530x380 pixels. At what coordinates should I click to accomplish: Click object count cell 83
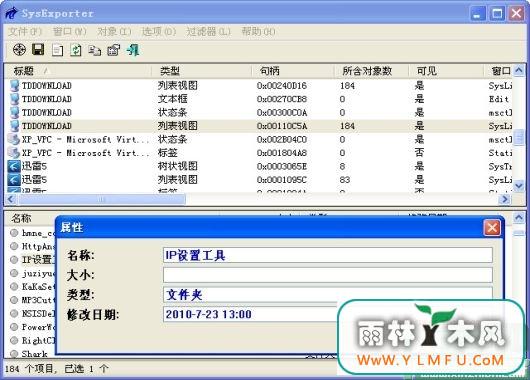pyautogui.click(x=345, y=180)
